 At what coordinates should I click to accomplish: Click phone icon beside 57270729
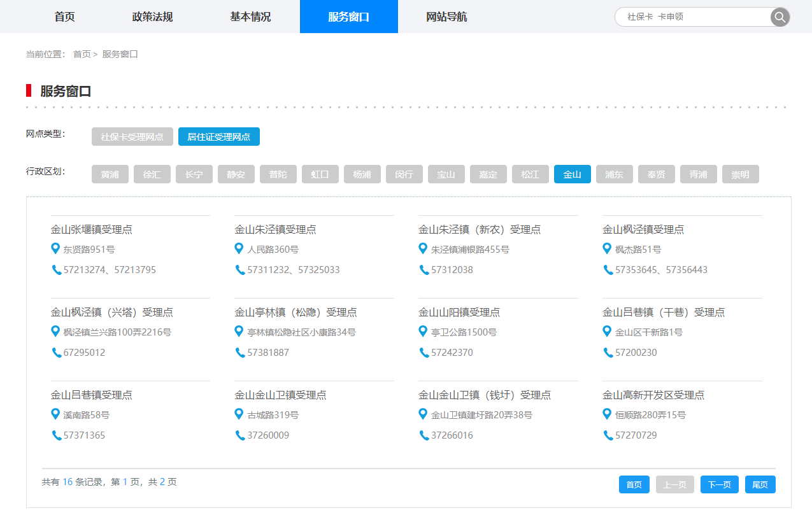click(608, 435)
